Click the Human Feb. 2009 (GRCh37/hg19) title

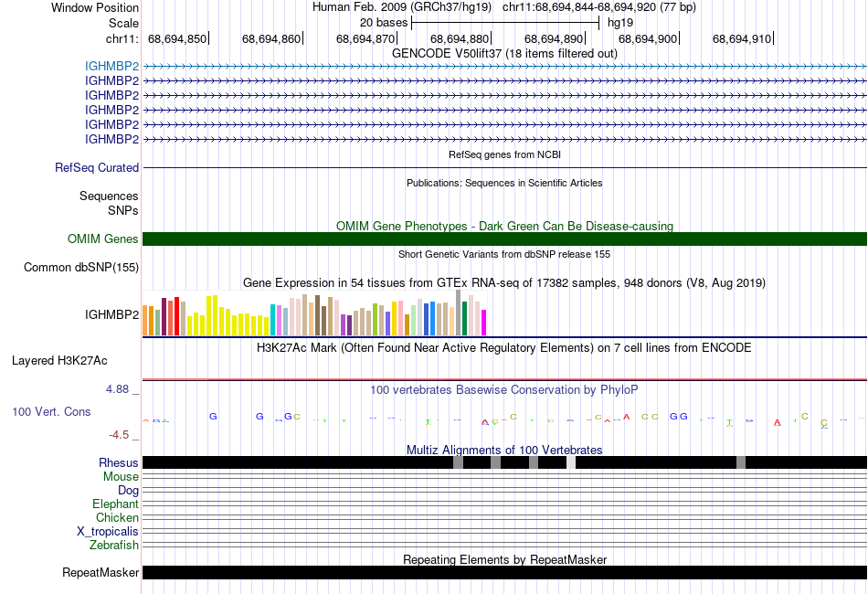coord(402,7)
